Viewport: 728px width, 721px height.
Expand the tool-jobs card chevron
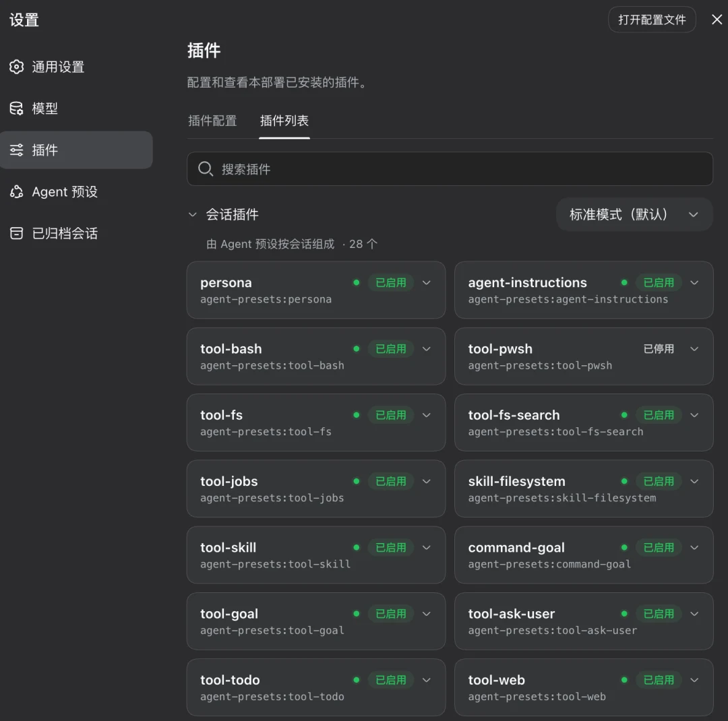point(426,481)
